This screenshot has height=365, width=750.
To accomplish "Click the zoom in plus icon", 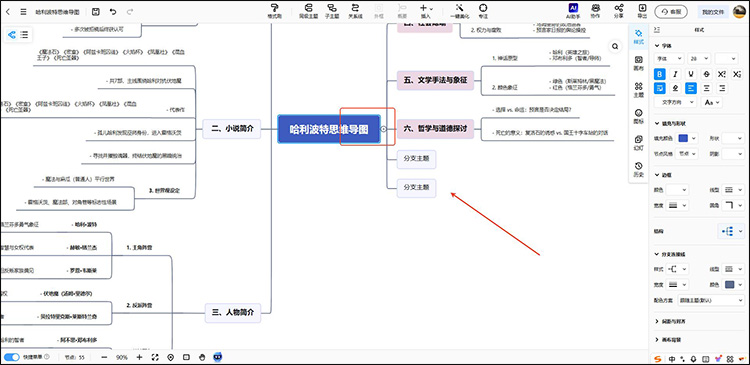I will [139, 357].
